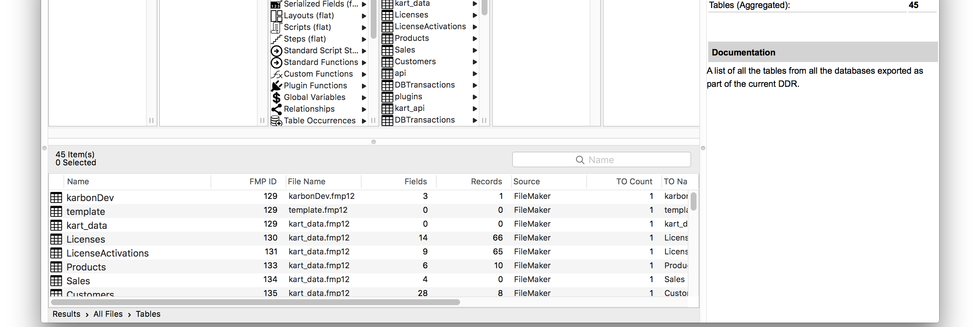The width and height of the screenshot is (980, 327).
Task: Click the LicenseActivations table icon in column browser
Action: coord(387,27)
